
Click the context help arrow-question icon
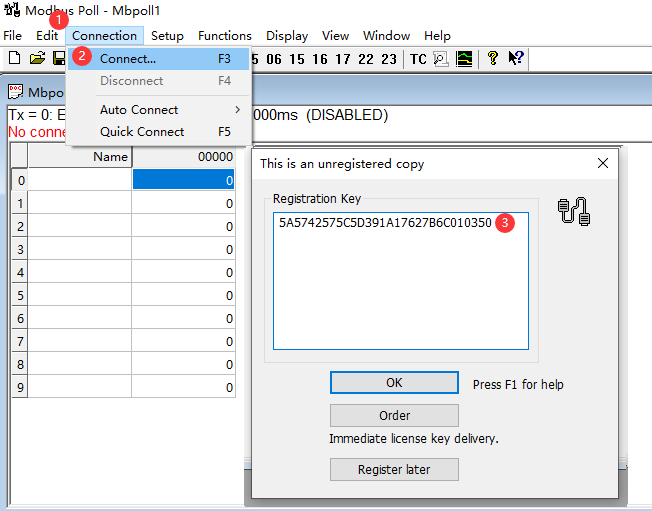click(x=516, y=58)
